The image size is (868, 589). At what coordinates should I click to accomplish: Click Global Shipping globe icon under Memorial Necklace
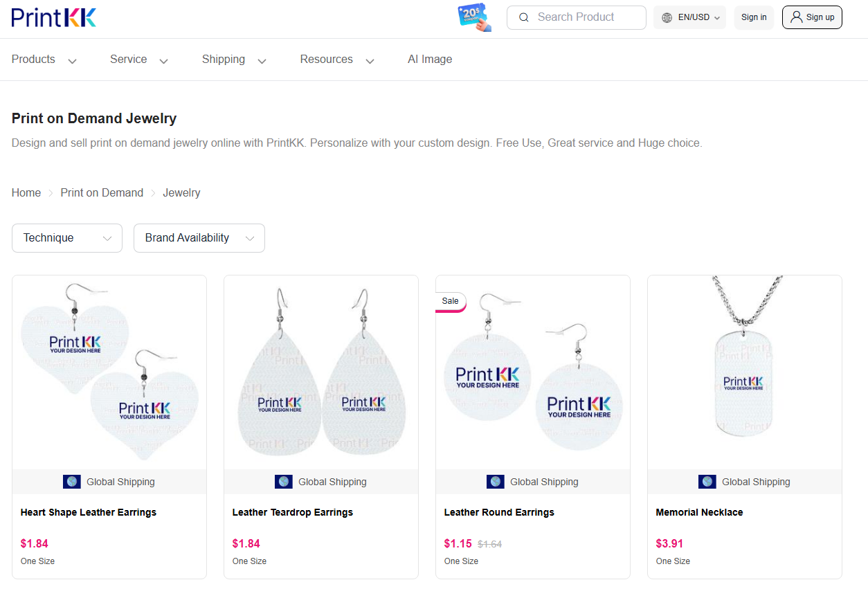pyautogui.click(x=707, y=481)
